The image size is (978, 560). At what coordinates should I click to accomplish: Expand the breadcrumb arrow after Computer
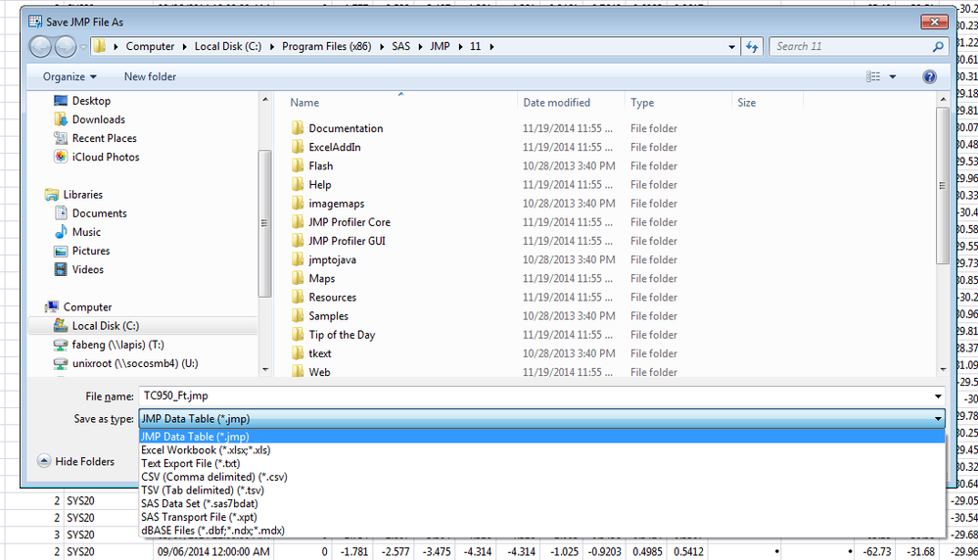tap(185, 47)
